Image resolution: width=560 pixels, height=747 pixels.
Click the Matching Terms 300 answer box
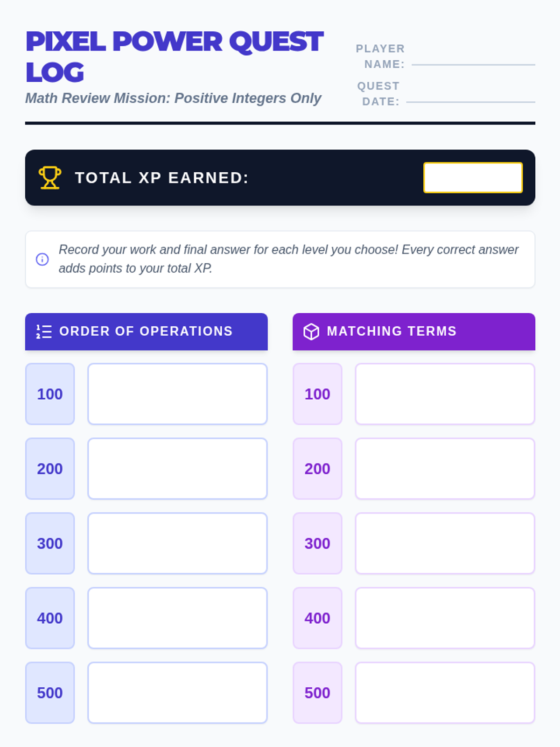pyautogui.click(x=445, y=543)
